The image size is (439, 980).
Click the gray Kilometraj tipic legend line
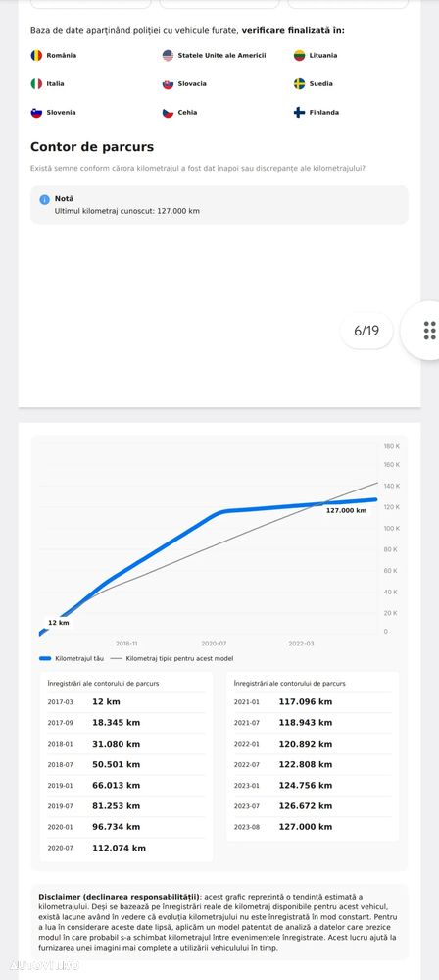tap(116, 658)
